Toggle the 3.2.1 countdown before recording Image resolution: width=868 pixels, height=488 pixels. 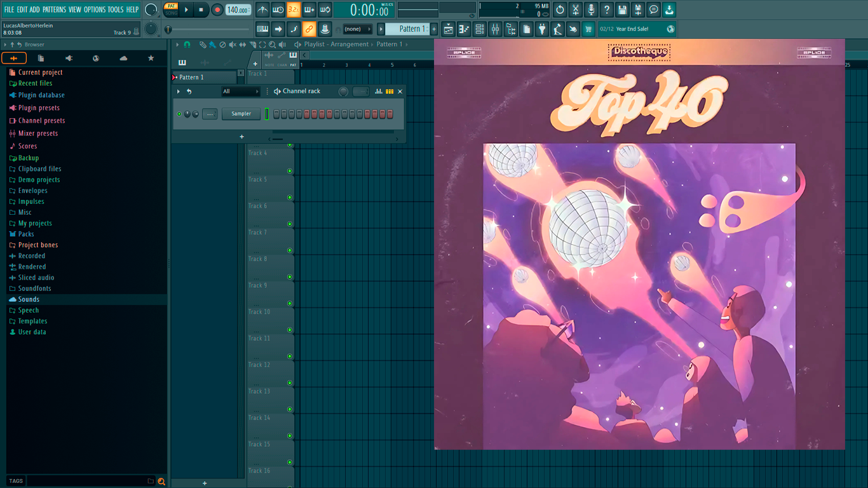pos(293,10)
